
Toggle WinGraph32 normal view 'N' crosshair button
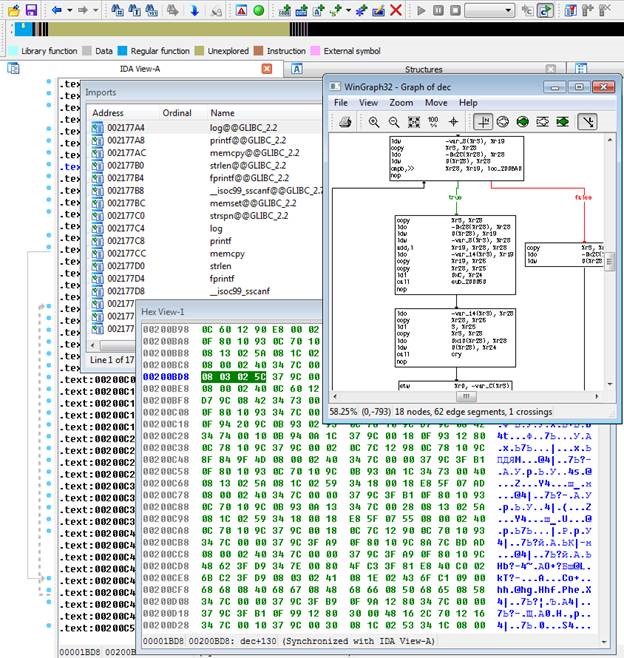click(x=483, y=122)
